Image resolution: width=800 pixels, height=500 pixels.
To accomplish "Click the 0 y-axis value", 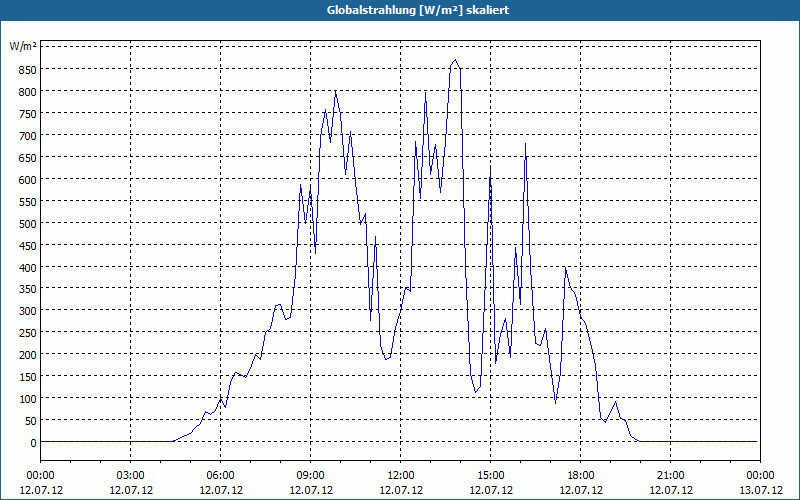I will coord(34,442).
